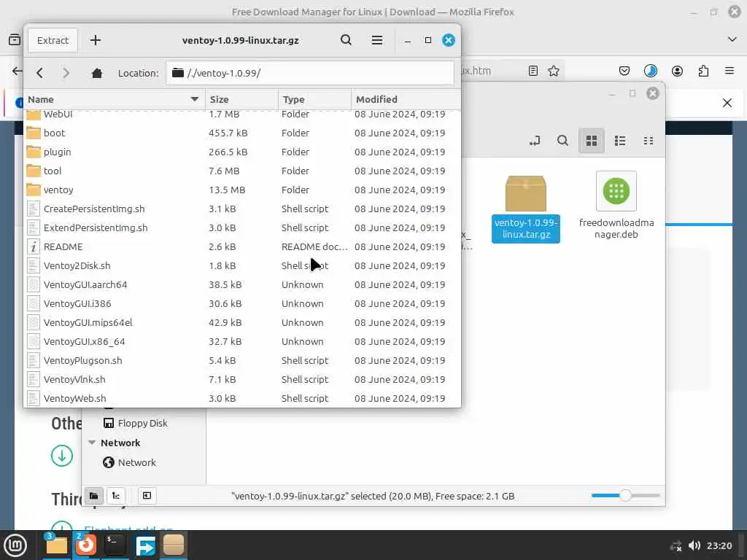Image resolution: width=747 pixels, height=560 pixels.
Task: Switch to Firefox in taskbar
Action: coord(85,545)
